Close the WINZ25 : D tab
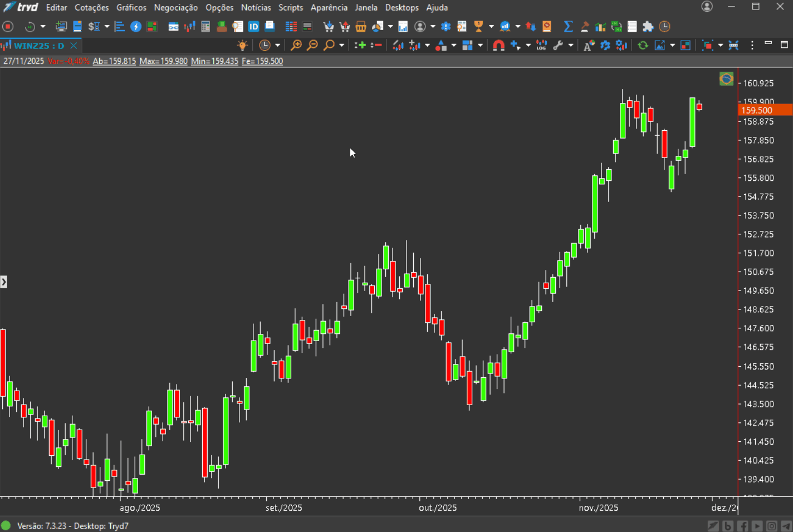Viewport: 793px width, 532px height. pyautogui.click(x=74, y=46)
